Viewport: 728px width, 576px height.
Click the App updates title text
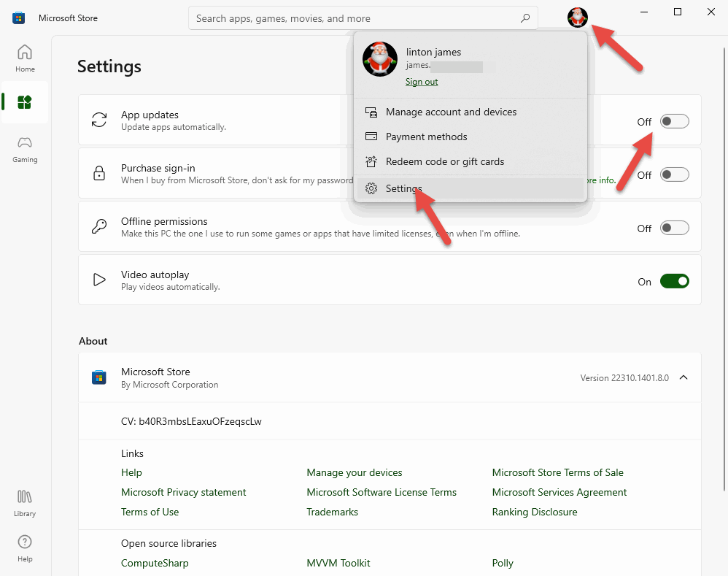pos(150,115)
